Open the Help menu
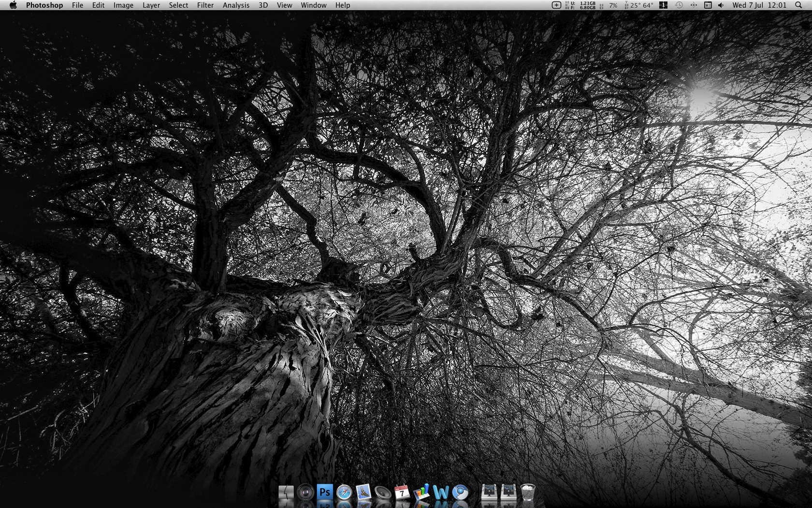Screen dimensions: 812x508 point(343,5)
